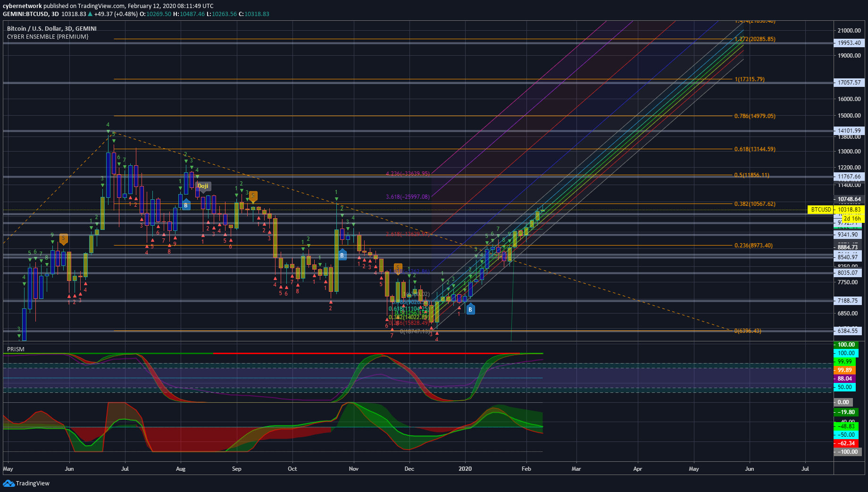Click the -48.83 bright green value label
This screenshot has height=492, width=868.
(x=847, y=426)
